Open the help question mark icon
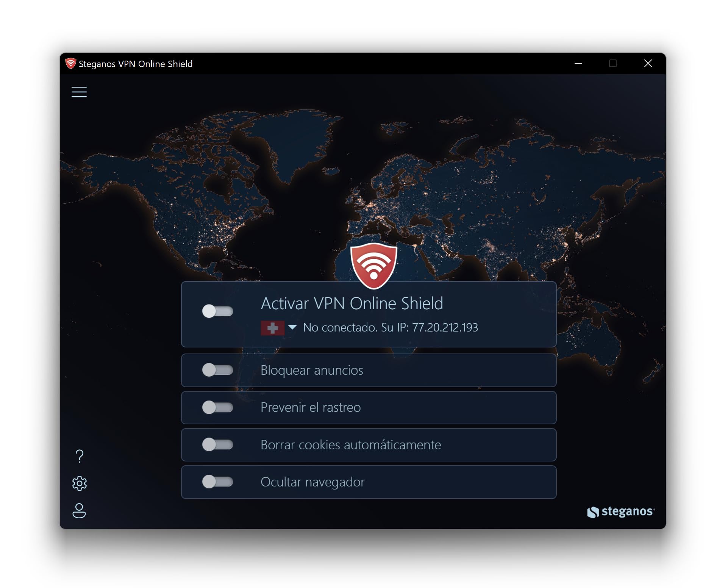The width and height of the screenshot is (728, 588). coord(80,456)
